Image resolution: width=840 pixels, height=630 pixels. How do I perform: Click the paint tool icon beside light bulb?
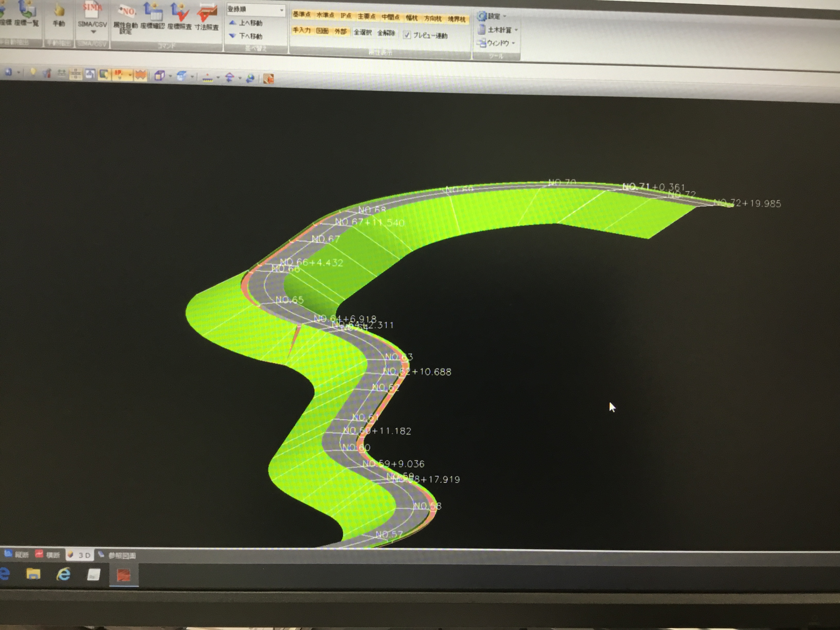47,73
